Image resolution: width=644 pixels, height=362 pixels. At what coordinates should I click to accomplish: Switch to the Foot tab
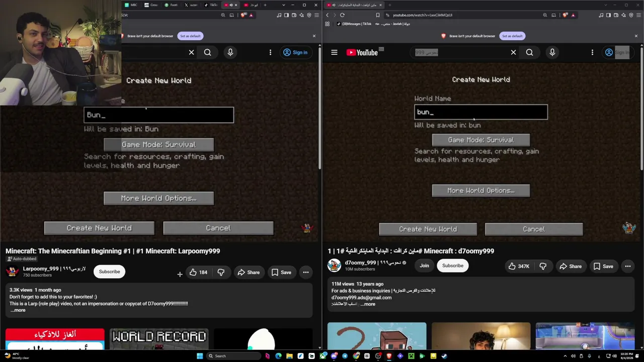(172, 5)
